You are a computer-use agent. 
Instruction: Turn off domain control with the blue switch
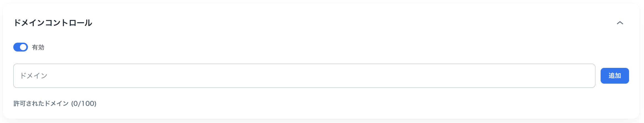click(x=21, y=47)
